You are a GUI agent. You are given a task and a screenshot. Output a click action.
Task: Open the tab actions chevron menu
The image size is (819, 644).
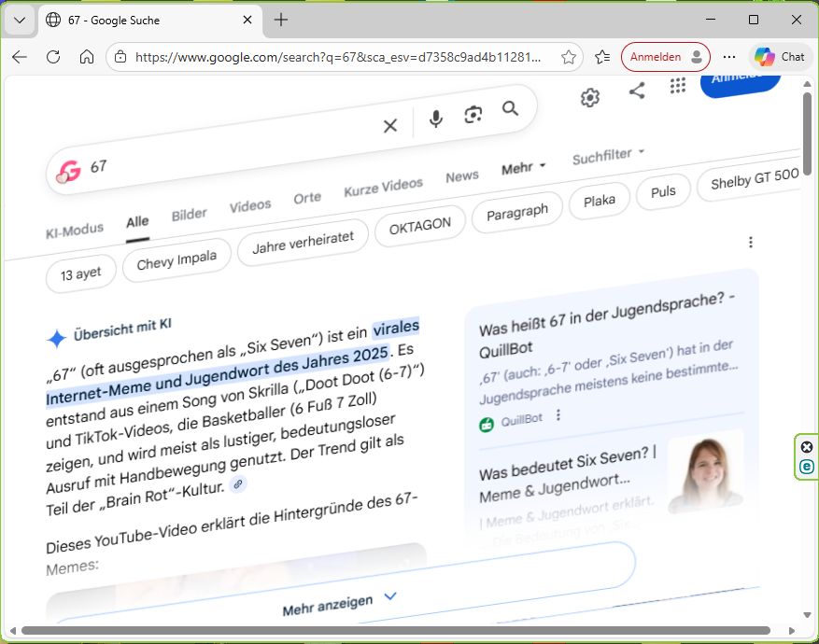click(x=20, y=21)
